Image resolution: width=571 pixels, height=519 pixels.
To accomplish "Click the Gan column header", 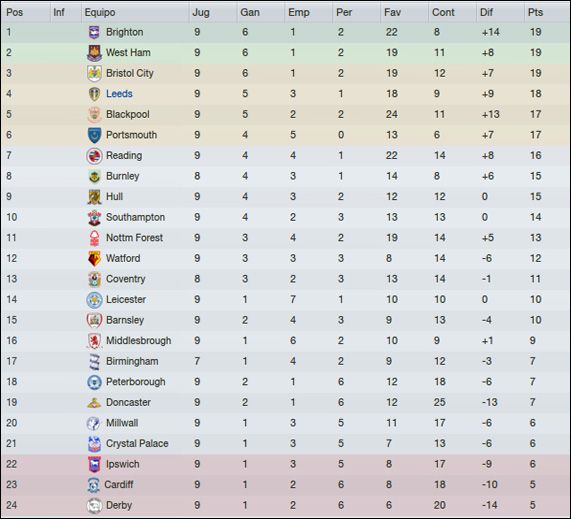I will [250, 12].
